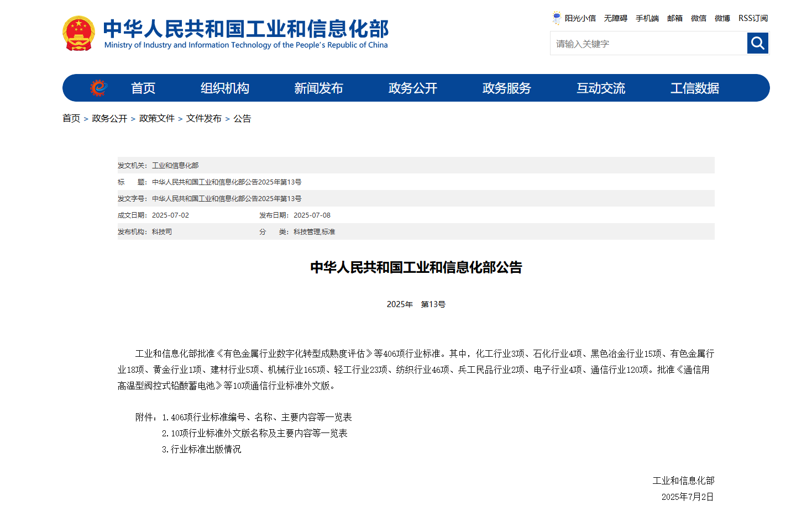Open attachment 406项行业标准编号、名称、主要内容等一览表
The height and width of the screenshot is (517, 812).
261,417
